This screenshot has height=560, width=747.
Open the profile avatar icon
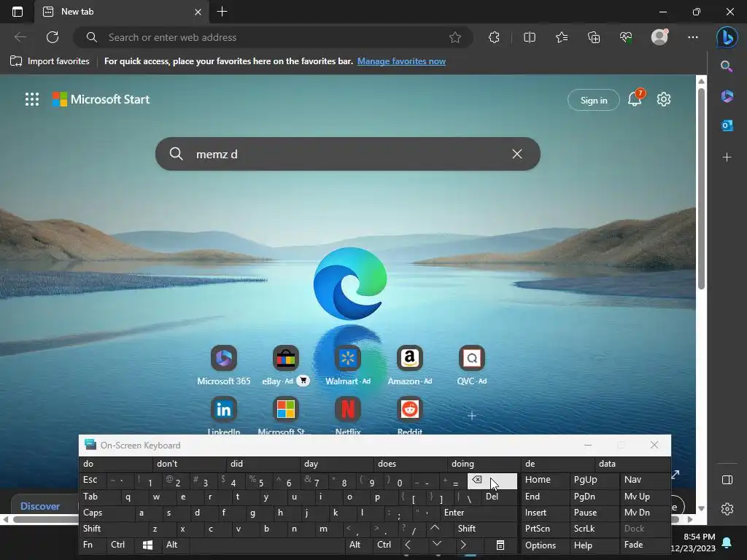pos(659,37)
